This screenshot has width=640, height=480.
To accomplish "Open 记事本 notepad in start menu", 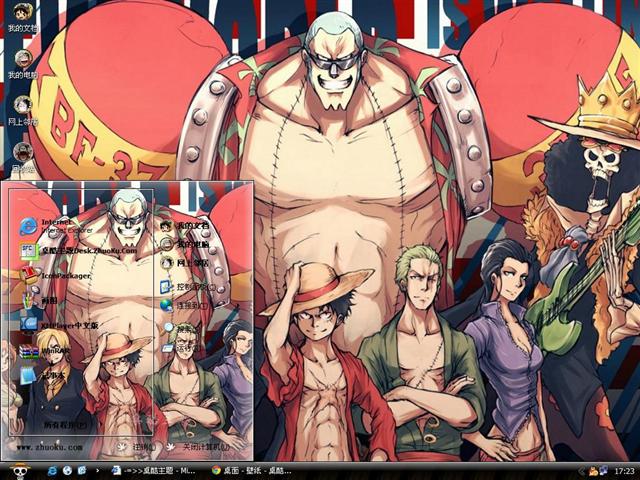I will tap(42, 376).
